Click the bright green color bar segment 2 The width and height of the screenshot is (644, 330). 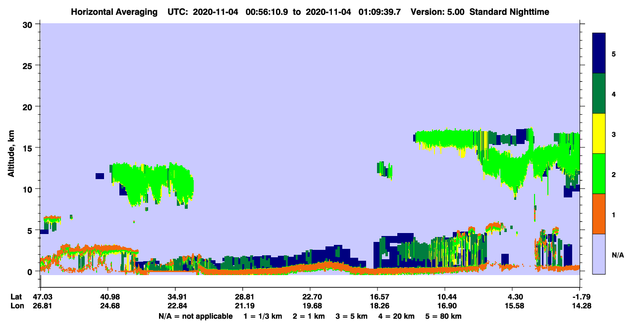tap(599, 174)
